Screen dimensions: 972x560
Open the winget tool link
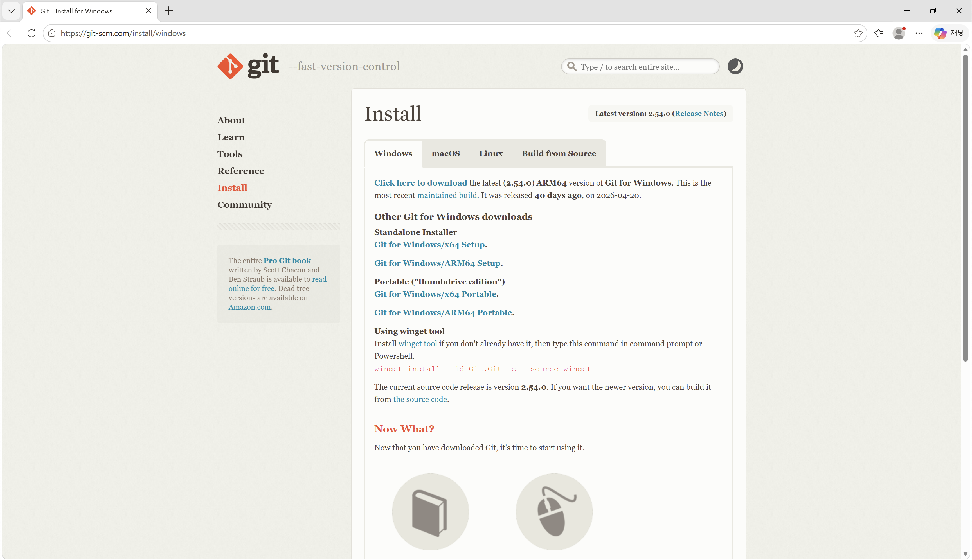coord(417,344)
